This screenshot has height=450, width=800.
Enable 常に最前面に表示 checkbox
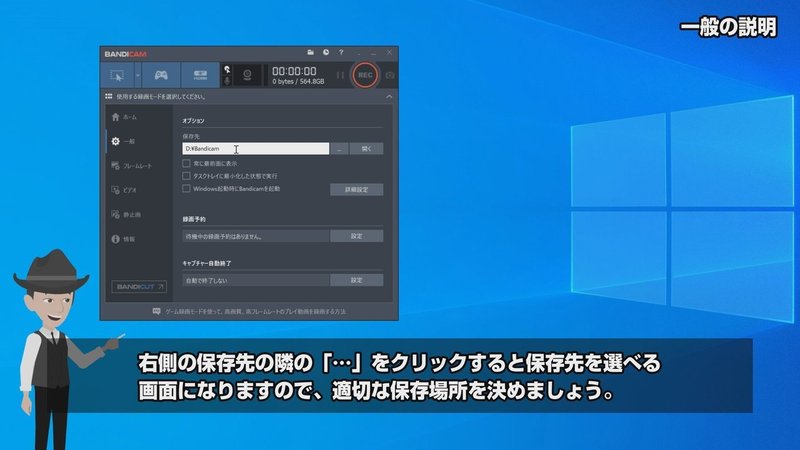coord(186,163)
